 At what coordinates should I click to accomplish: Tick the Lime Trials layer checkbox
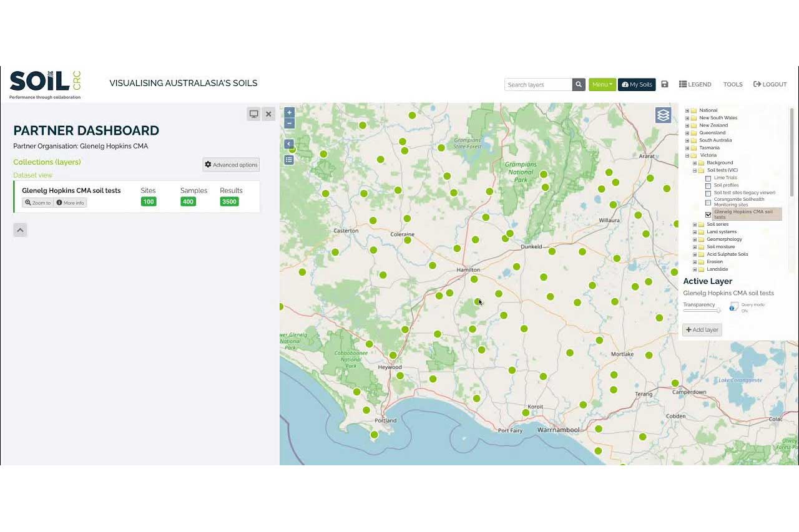(708, 178)
